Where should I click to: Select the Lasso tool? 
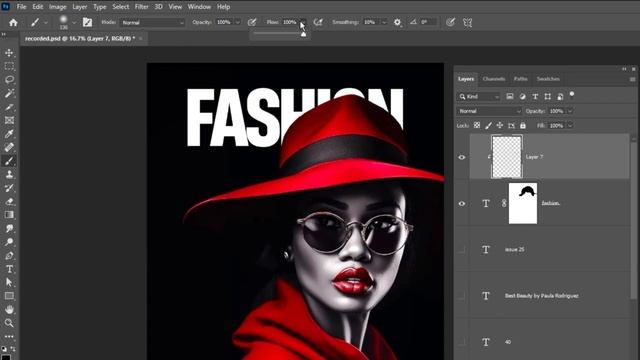(9, 80)
